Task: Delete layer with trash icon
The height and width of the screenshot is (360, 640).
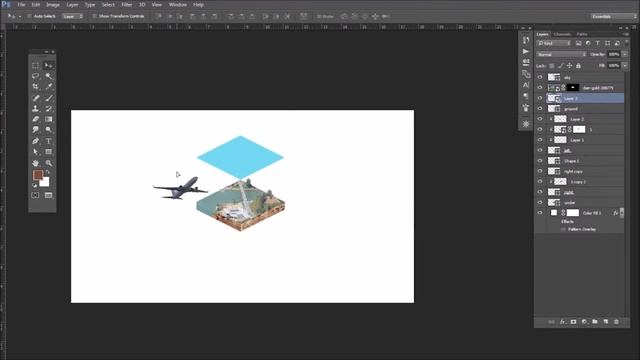Action: [x=616, y=322]
